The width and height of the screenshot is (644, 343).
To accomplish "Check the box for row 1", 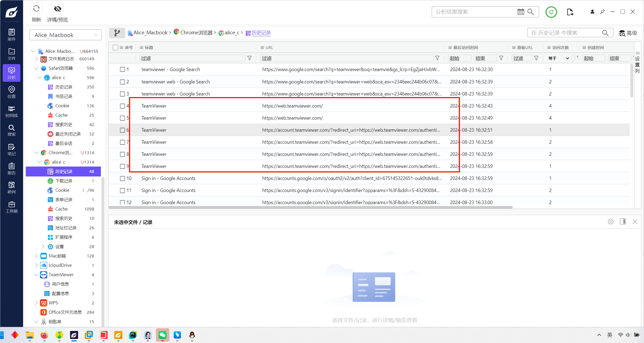I will tap(122, 69).
